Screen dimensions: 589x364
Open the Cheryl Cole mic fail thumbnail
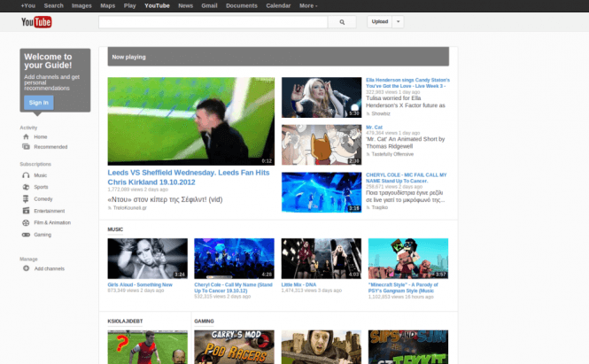coord(322,192)
